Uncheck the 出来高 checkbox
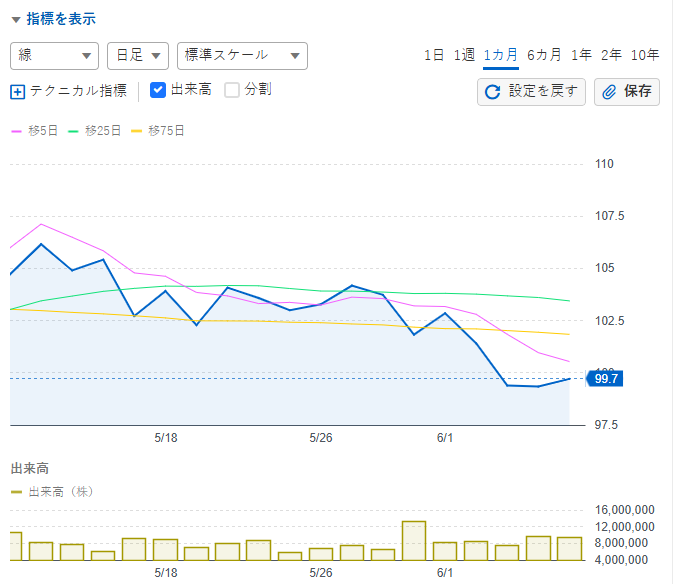673x584 pixels. pos(158,90)
